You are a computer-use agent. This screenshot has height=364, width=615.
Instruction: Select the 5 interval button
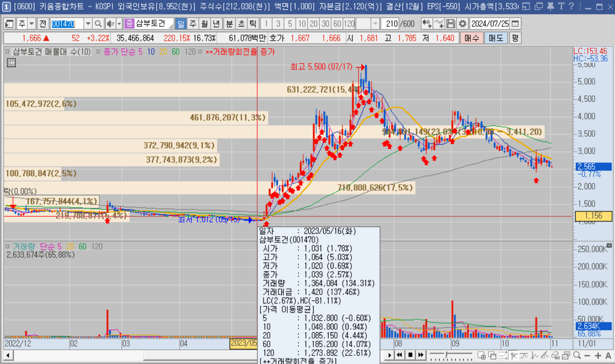290,24
